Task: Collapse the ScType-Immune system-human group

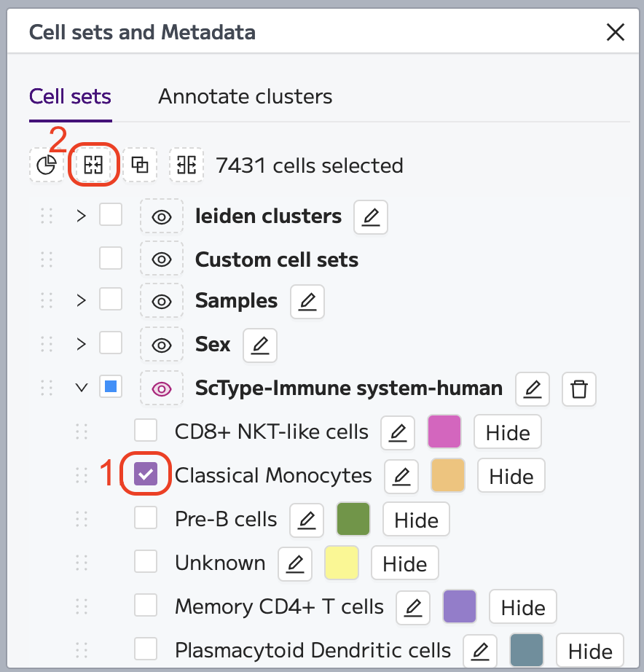Action: point(81,388)
